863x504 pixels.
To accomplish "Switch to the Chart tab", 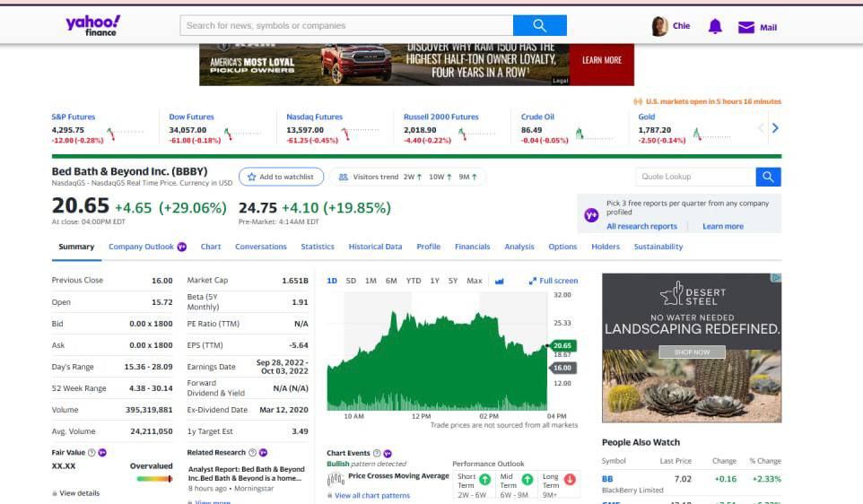I will (211, 247).
